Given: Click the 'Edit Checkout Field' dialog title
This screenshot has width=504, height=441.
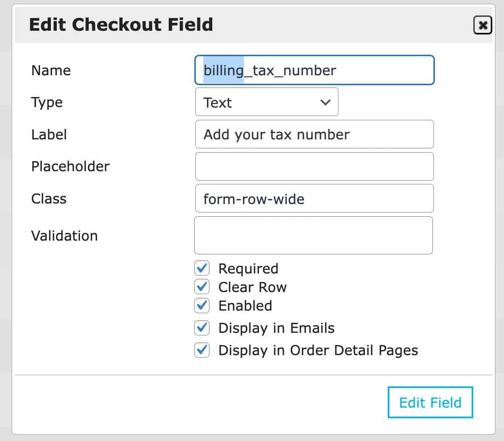Looking at the screenshot, I should click(121, 25).
